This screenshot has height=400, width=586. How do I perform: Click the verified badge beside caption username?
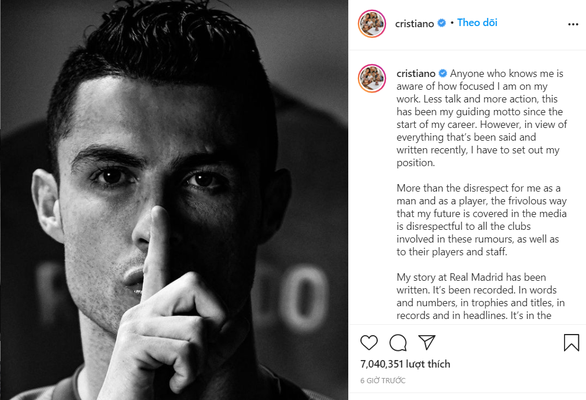442,73
